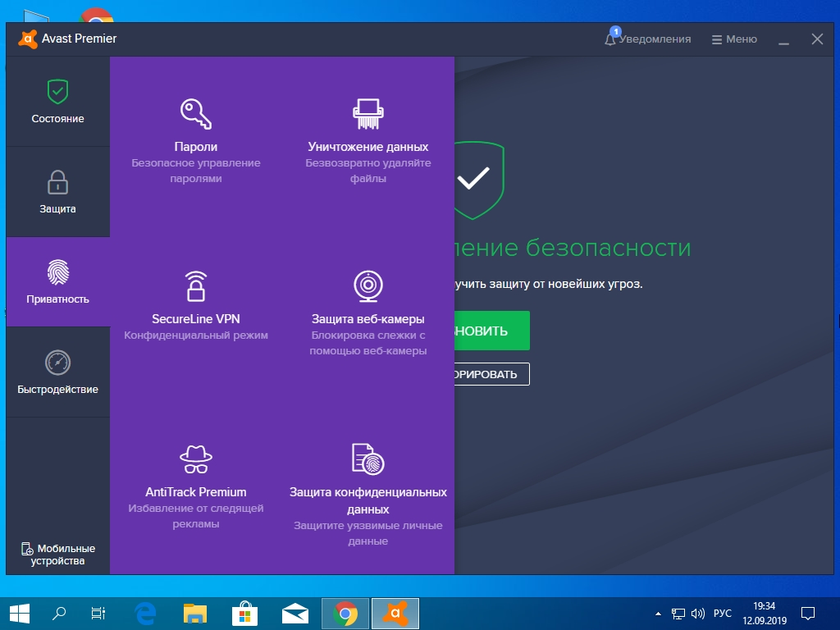Screen dimensions: 840x630
Task: Open the Data Shredder (Уничтожение данных) icon
Action: pyautogui.click(x=368, y=113)
